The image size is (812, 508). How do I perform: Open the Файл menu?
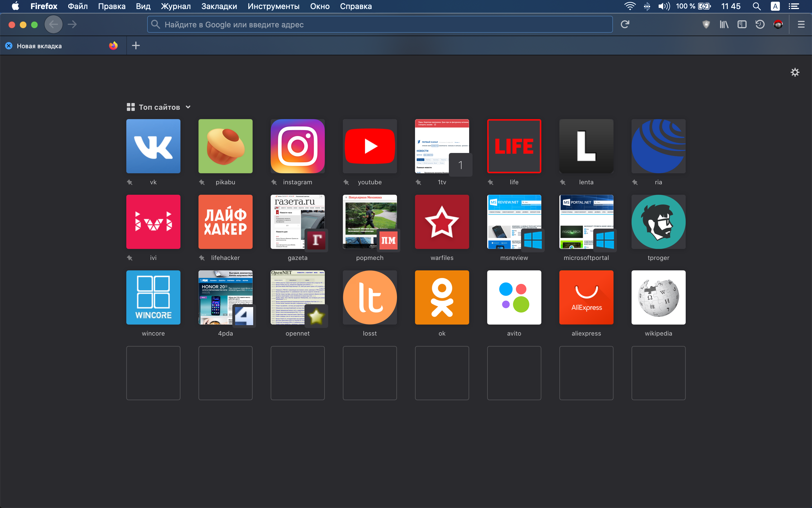pyautogui.click(x=78, y=6)
